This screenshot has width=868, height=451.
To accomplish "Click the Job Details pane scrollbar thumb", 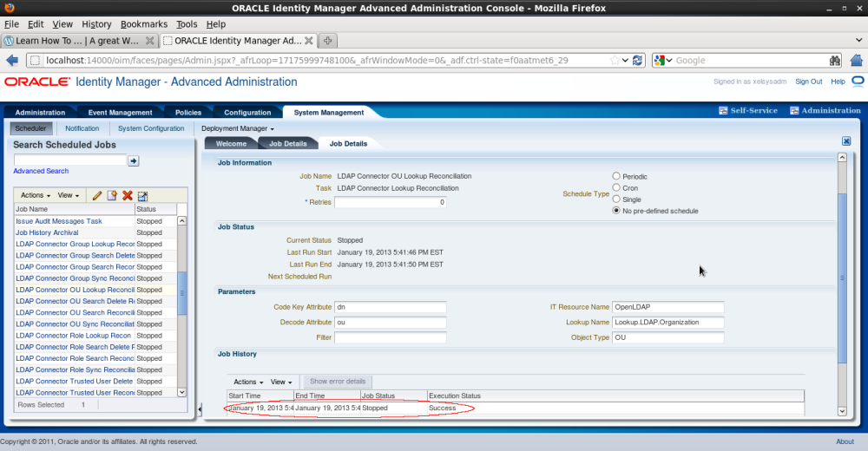I will (842, 278).
